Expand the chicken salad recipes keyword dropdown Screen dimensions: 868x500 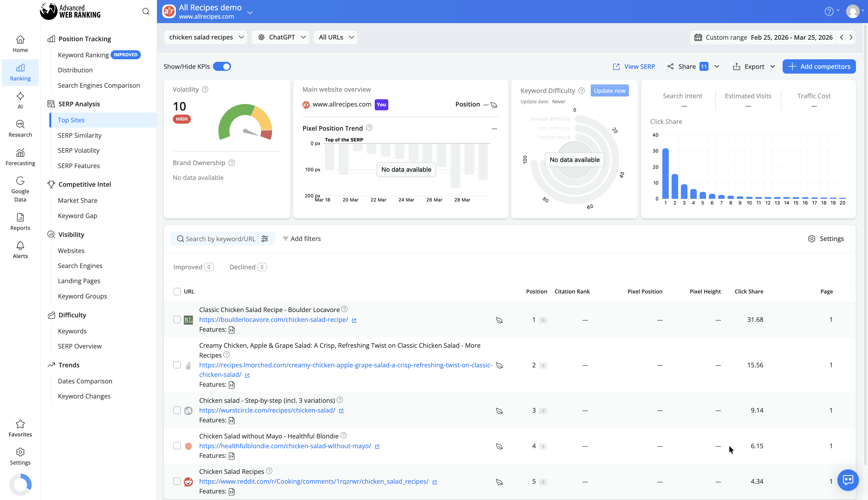206,37
